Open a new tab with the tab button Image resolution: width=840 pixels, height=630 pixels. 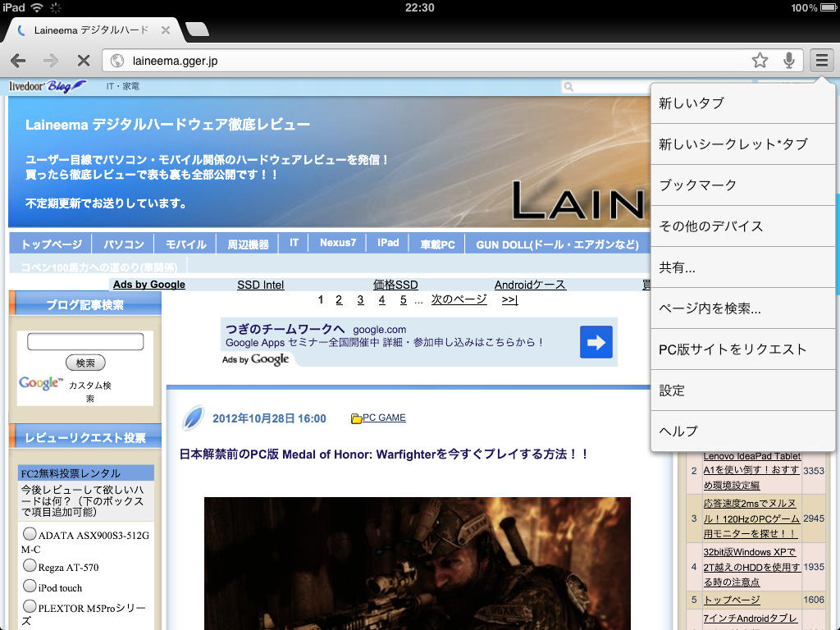point(197,30)
